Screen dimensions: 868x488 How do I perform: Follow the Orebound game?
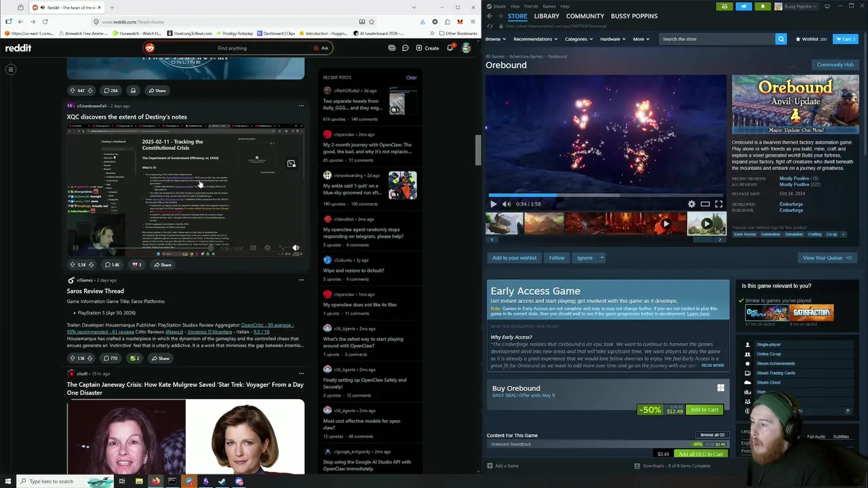coord(557,258)
